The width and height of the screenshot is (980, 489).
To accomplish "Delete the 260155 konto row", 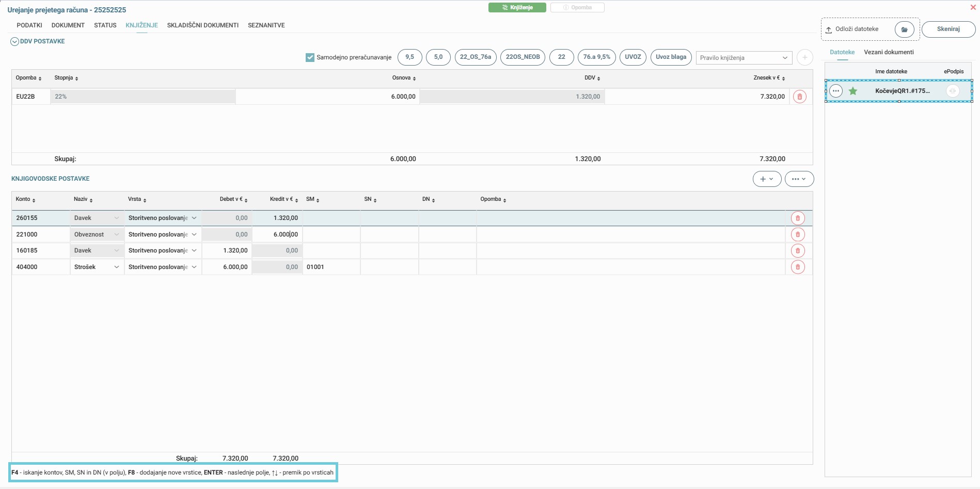I will coord(797,218).
